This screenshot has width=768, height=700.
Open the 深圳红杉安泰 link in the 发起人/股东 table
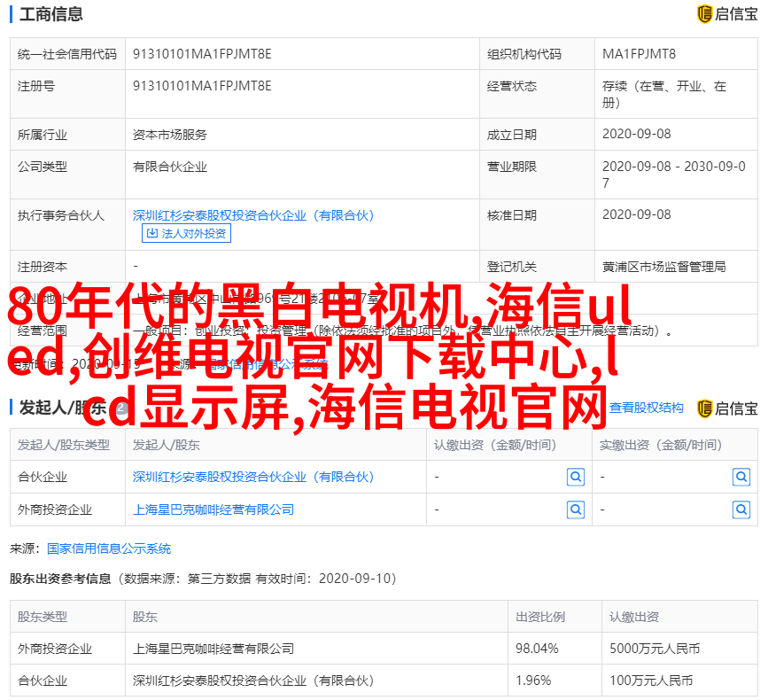(253, 477)
